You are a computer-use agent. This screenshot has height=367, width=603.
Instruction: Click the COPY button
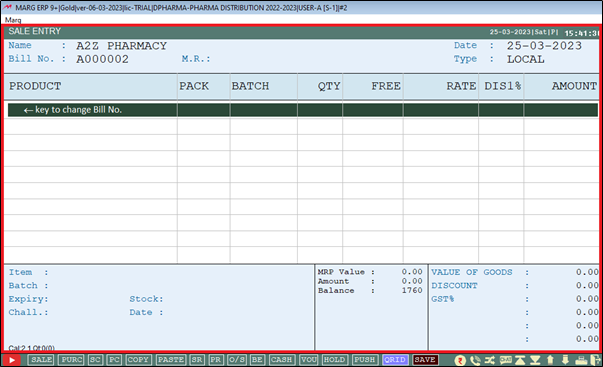(138, 360)
